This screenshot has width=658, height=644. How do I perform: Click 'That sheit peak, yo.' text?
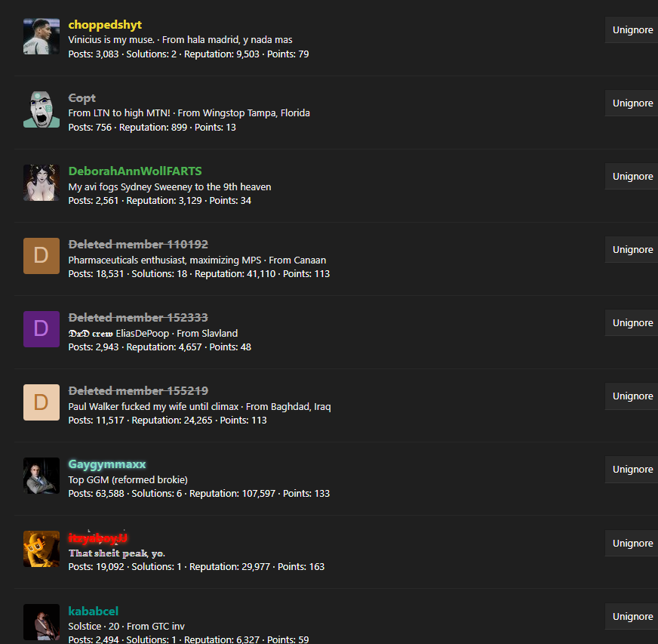(117, 553)
